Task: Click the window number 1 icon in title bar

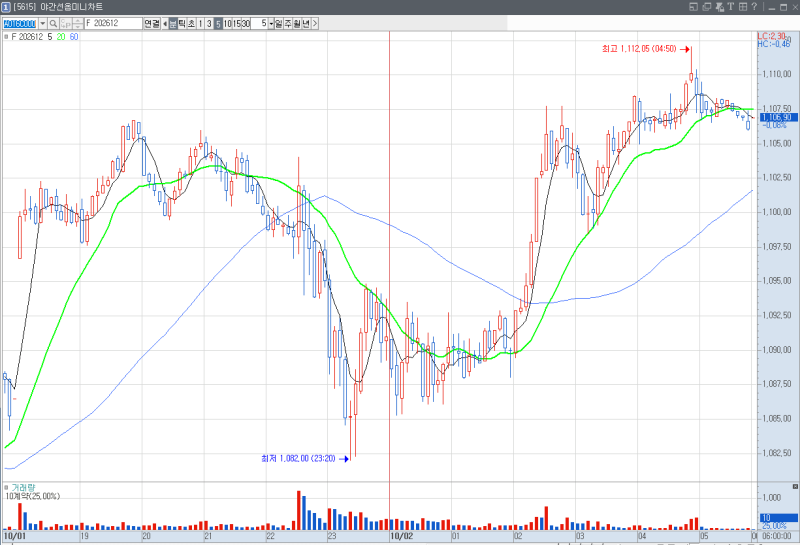Action: [x=6, y=7]
